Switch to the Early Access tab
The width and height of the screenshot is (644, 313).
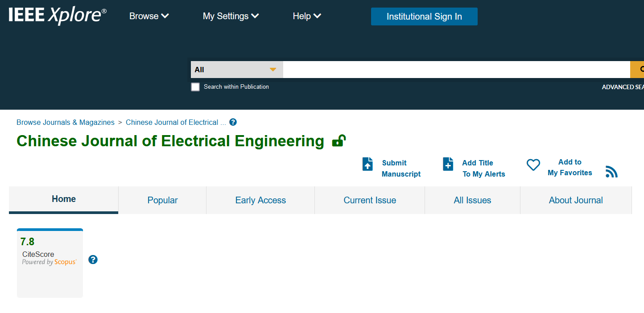pos(260,200)
